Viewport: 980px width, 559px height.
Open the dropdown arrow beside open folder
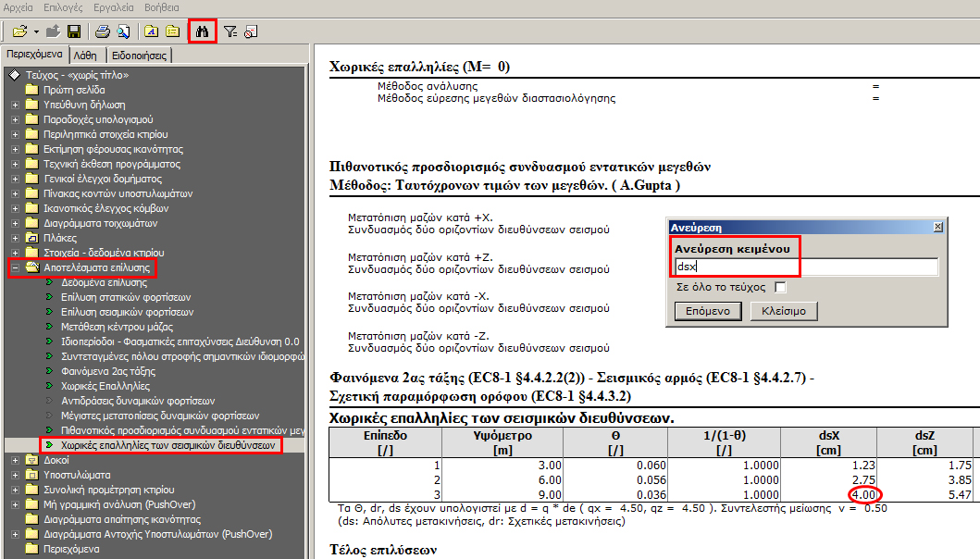35,31
